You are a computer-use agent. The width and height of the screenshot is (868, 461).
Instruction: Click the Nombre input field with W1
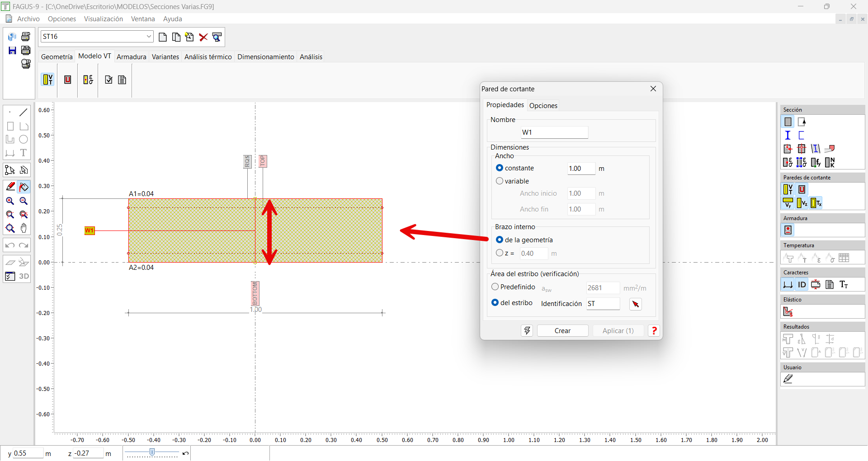(x=554, y=132)
